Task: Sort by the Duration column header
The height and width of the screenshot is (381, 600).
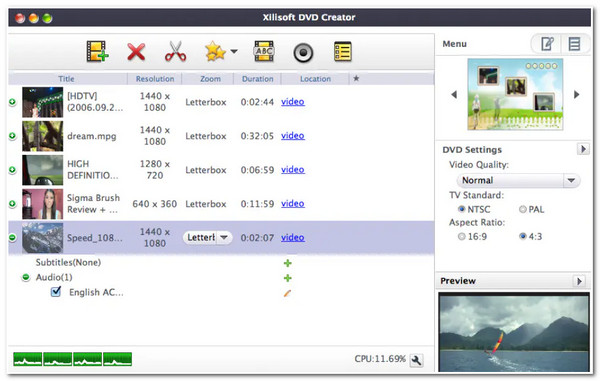Action: [258, 79]
